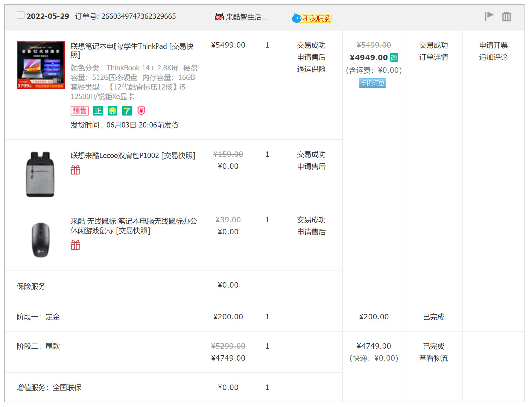Open the 联想来酷Lecoo双肩包P1002 product title
This screenshot has height=407, width=532.
[x=133, y=156]
